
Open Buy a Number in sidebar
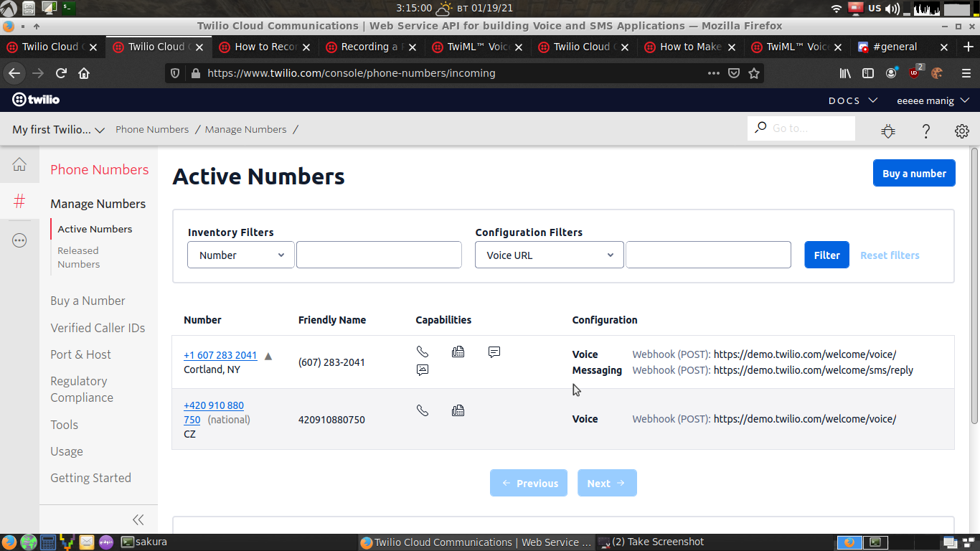coord(88,301)
